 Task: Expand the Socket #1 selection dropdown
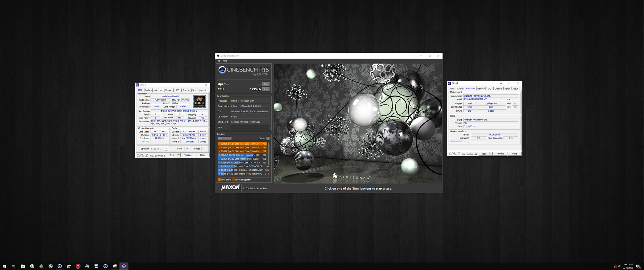coord(166,149)
